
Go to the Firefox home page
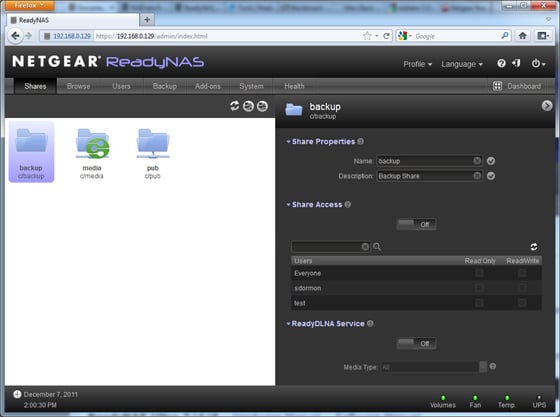(x=522, y=35)
